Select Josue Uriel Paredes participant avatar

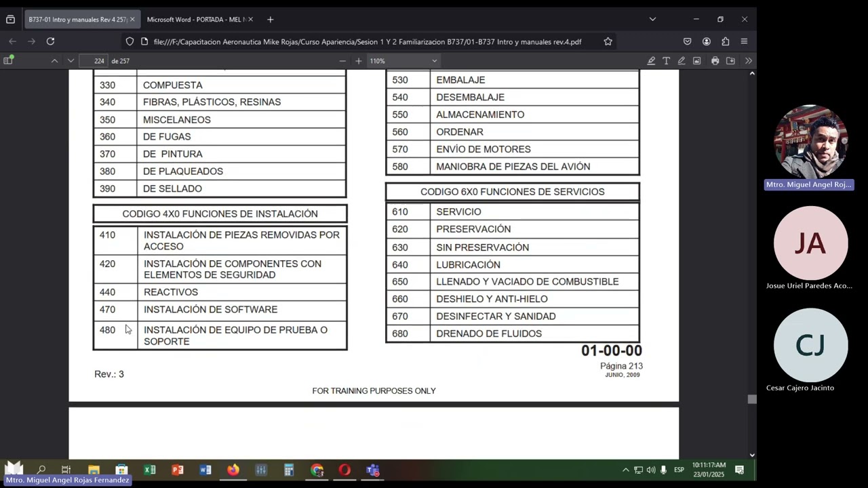[811, 243]
